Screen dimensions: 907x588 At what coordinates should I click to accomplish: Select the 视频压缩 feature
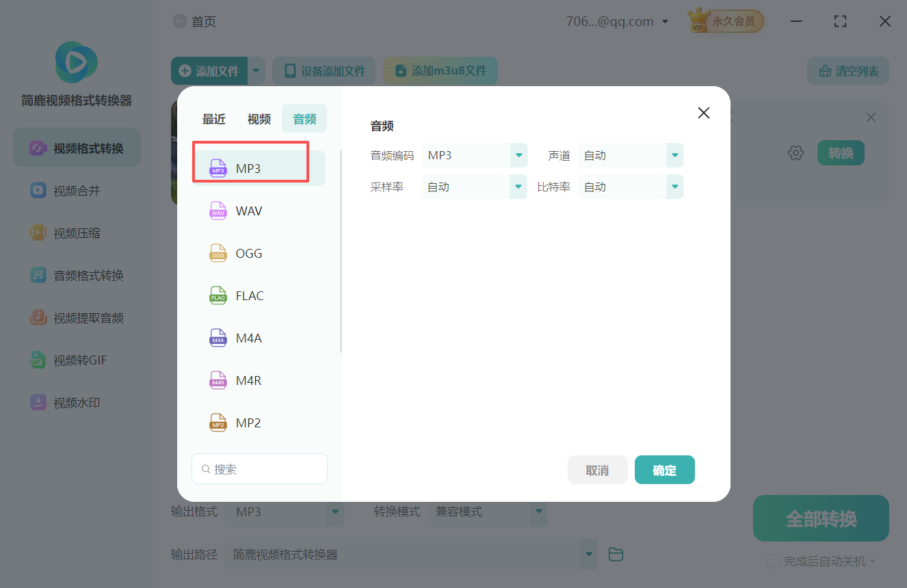pyautogui.click(x=77, y=232)
